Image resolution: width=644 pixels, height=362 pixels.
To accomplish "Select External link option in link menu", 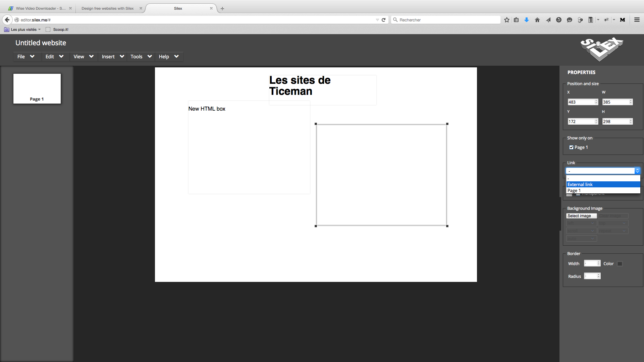I will click(602, 184).
